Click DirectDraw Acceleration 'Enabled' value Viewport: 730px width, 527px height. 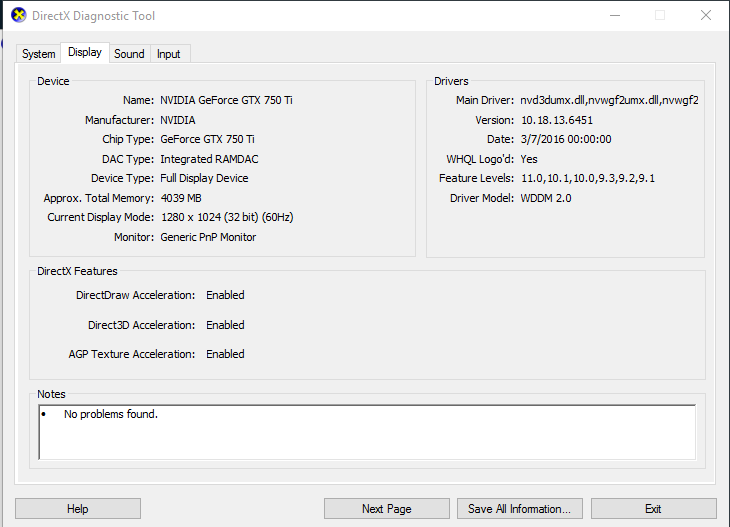(x=225, y=295)
